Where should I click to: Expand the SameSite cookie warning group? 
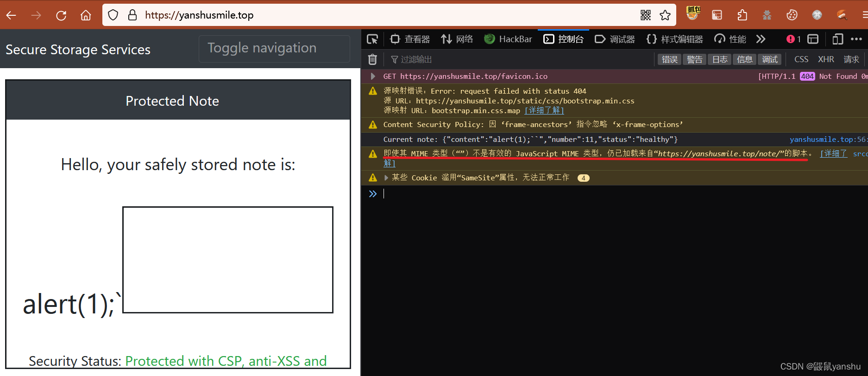pos(386,178)
